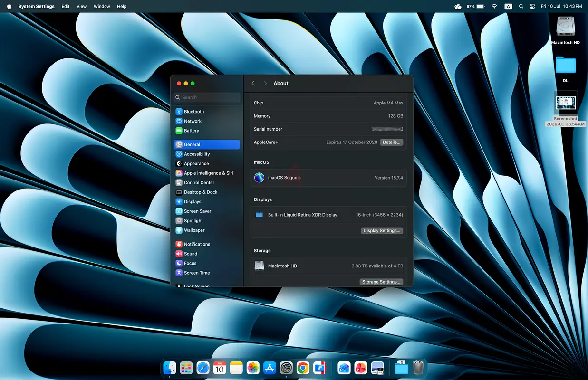Click the macOS Sequoia icon

click(259, 178)
